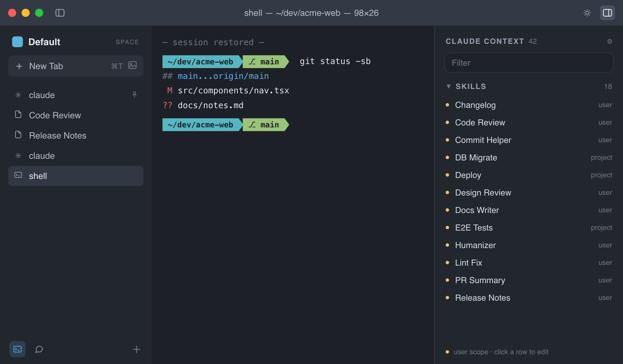Open the Deploy skill

pyautogui.click(x=529, y=175)
